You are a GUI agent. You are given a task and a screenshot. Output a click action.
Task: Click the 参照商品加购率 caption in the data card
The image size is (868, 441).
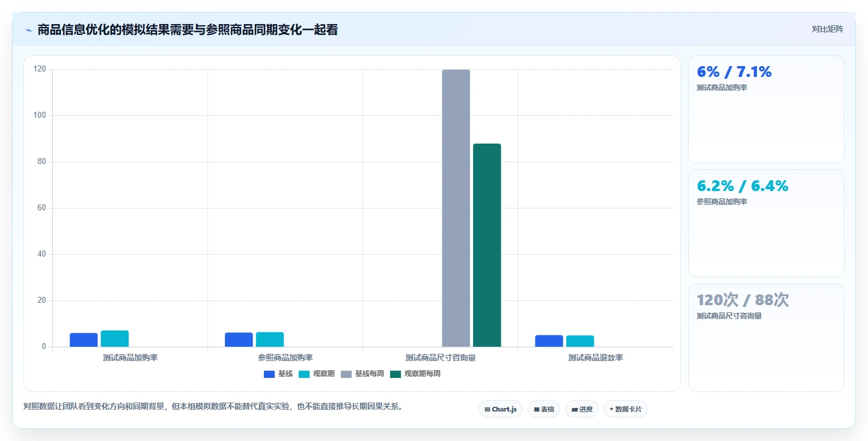[x=722, y=202]
